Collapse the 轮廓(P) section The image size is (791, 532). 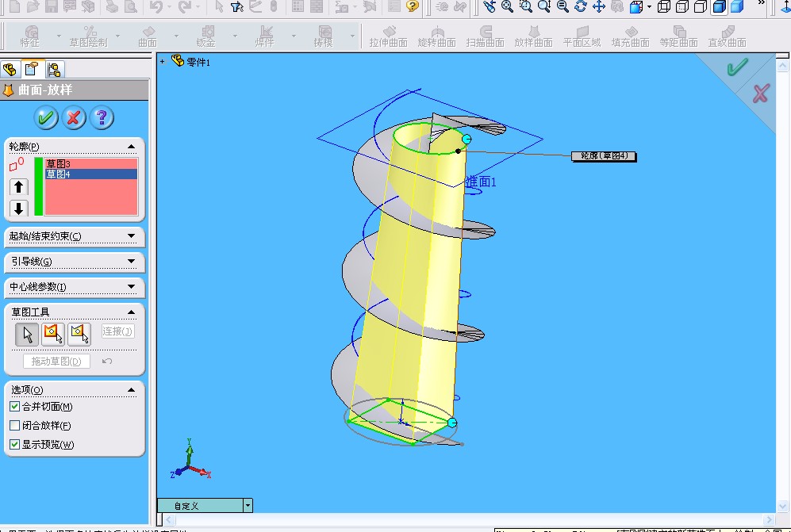(x=131, y=147)
